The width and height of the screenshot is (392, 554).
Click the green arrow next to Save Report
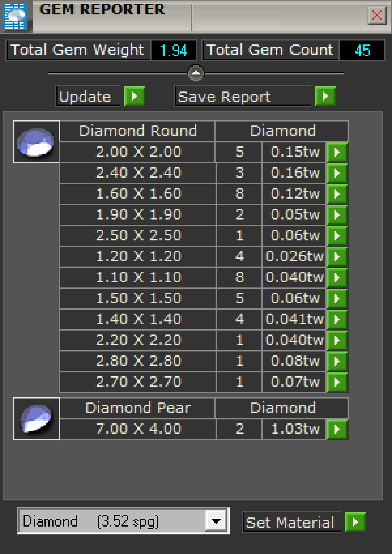[x=325, y=96]
